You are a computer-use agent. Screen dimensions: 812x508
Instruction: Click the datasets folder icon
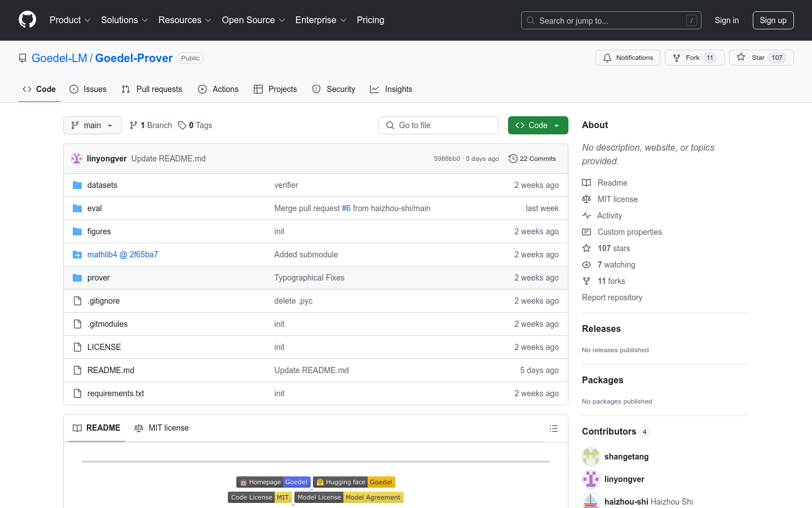click(x=77, y=185)
